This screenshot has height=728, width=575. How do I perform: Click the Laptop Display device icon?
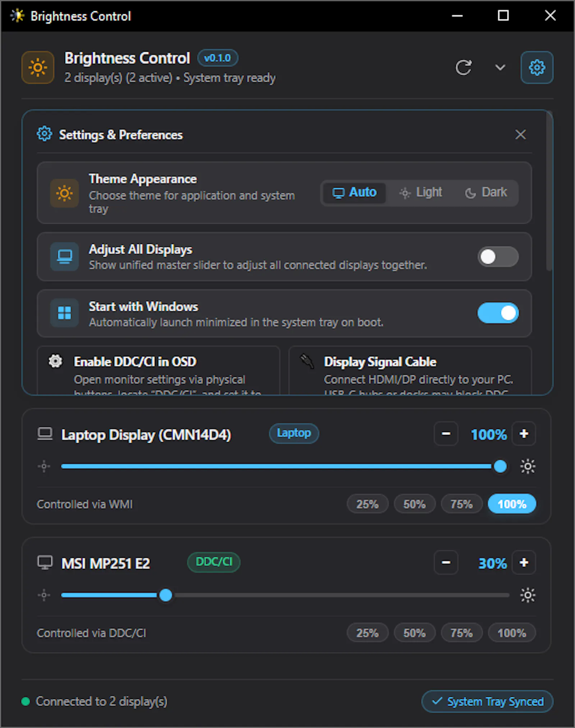coord(45,434)
